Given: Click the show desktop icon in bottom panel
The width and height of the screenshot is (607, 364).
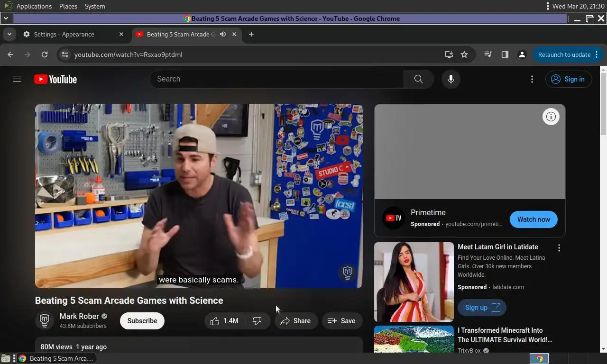Looking at the screenshot, I should [6, 358].
